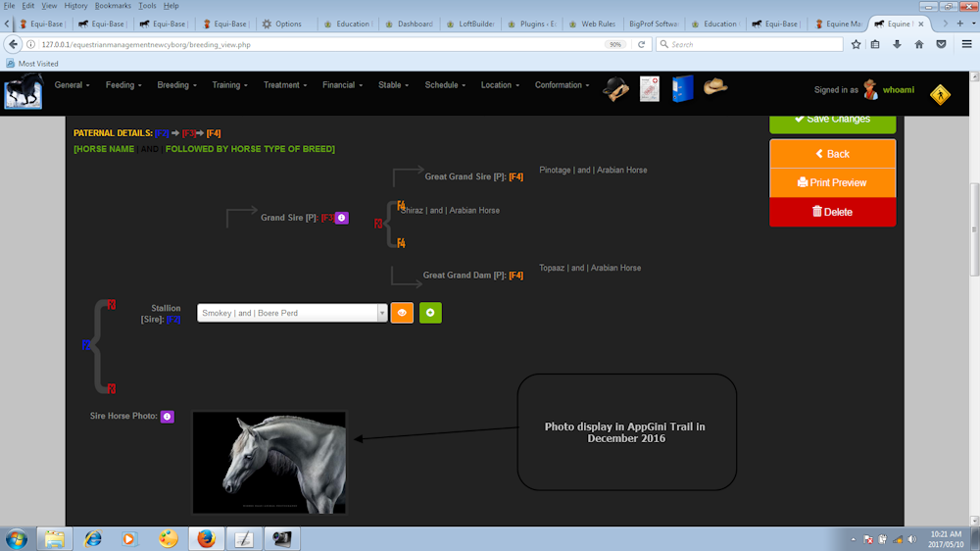Click the 90% zoom level indicator
The image size is (980, 551).
615,44
